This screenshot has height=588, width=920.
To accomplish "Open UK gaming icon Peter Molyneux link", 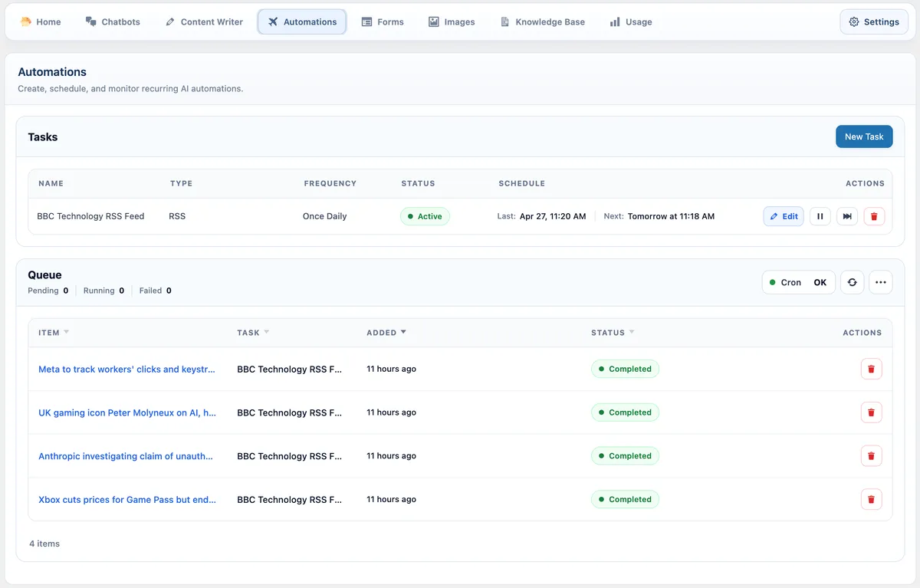I will (x=127, y=412).
